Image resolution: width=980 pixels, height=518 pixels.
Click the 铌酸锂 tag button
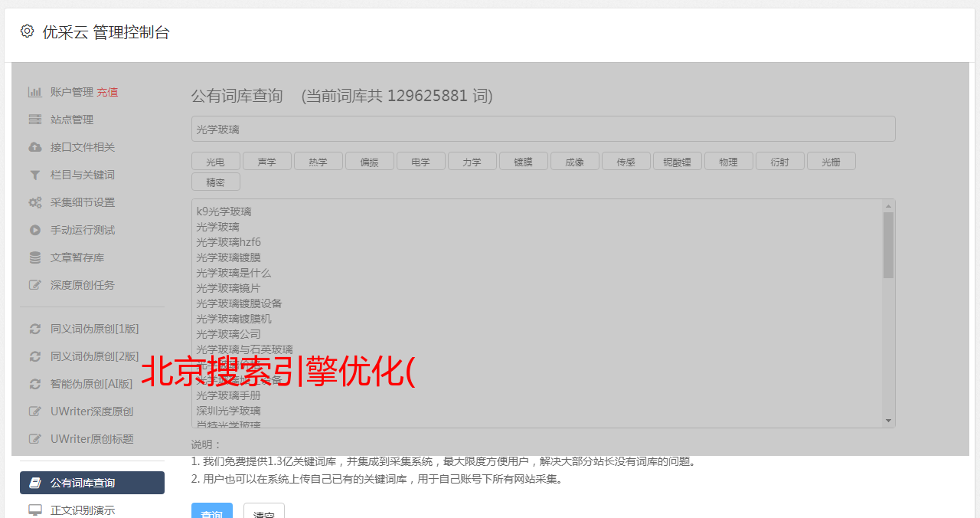coord(677,161)
